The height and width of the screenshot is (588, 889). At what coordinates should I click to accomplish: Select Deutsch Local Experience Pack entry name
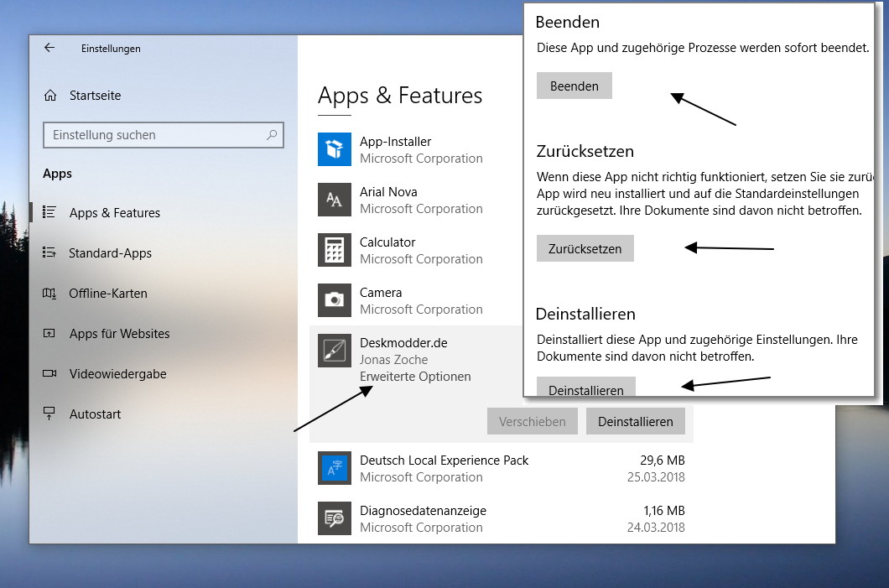pyautogui.click(x=444, y=461)
